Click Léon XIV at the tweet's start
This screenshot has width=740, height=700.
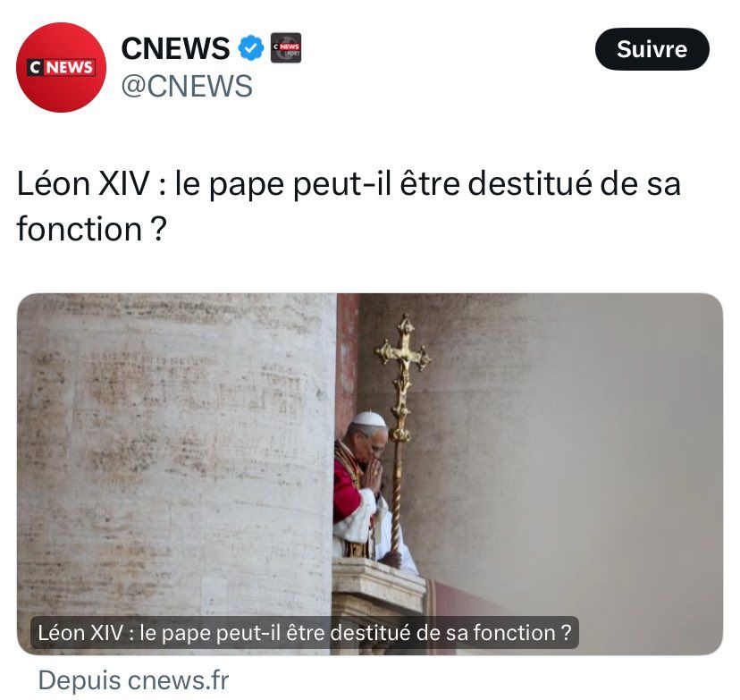[x=83, y=183]
